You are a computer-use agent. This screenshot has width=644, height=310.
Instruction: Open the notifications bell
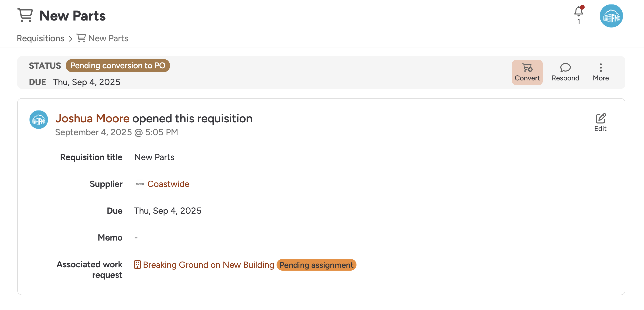click(x=579, y=12)
